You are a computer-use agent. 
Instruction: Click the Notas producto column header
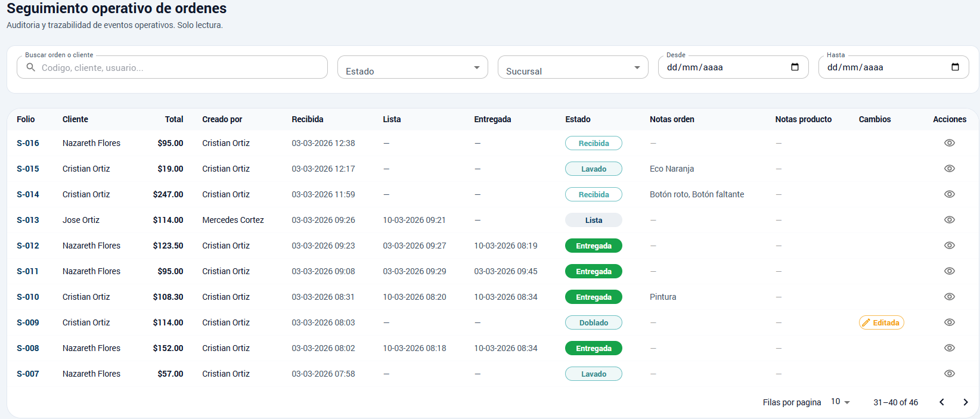(x=803, y=119)
